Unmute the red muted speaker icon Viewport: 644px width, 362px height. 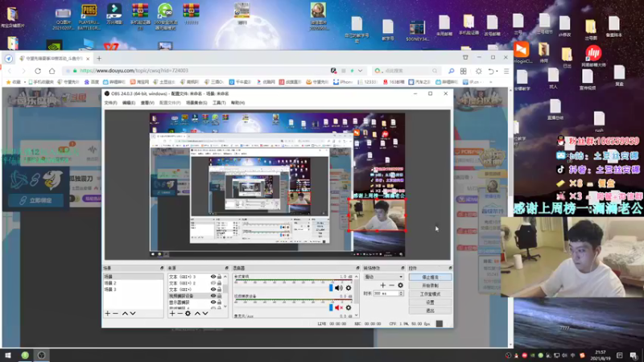click(x=339, y=307)
